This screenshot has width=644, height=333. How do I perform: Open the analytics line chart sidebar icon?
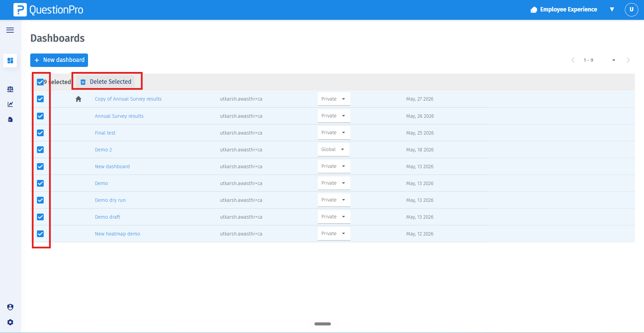pos(10,104)
